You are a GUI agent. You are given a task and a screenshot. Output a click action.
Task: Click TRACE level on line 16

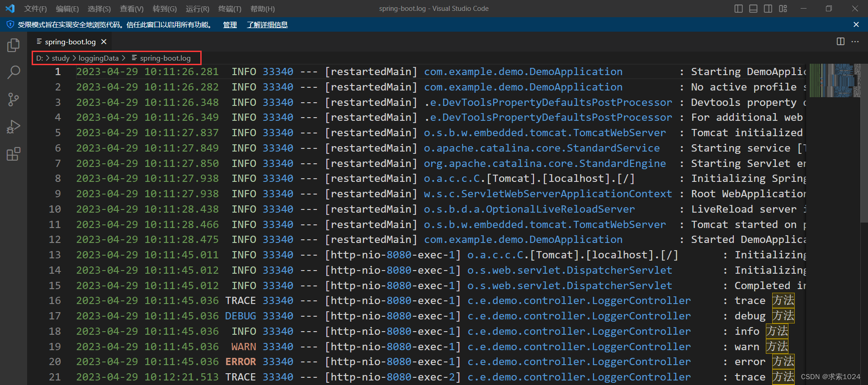point(241,300)
